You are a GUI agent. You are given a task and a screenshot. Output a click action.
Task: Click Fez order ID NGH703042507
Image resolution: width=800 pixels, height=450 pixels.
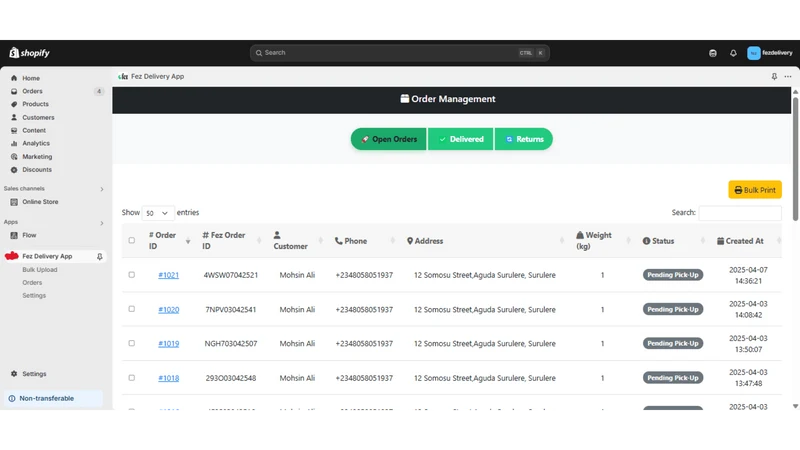(x=231, y=344)
